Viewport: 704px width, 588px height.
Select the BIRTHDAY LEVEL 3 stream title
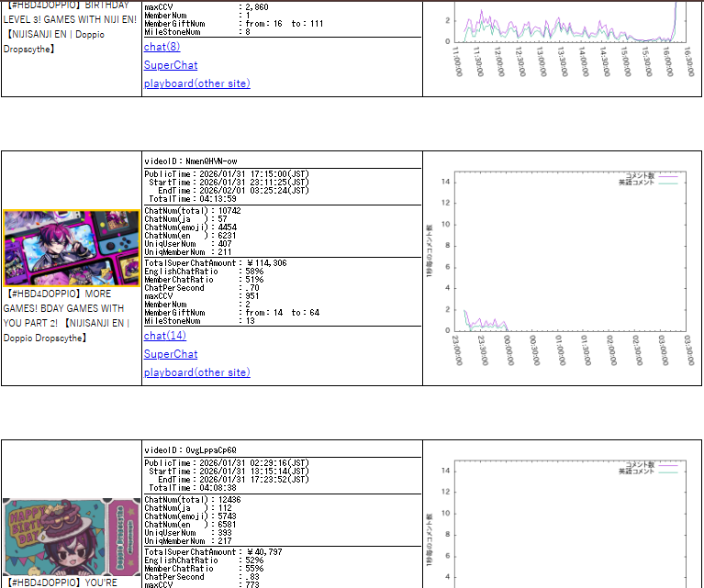coord(70,27)
